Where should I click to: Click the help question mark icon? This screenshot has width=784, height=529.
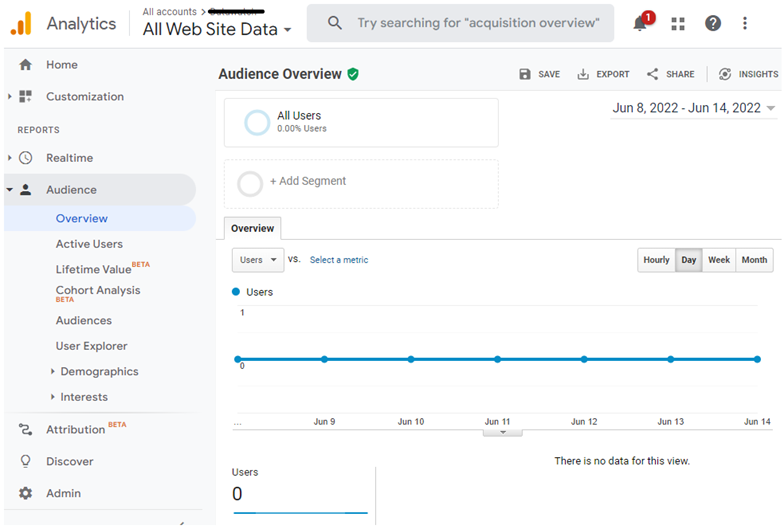pyautogui.click(x=713, y=23)
